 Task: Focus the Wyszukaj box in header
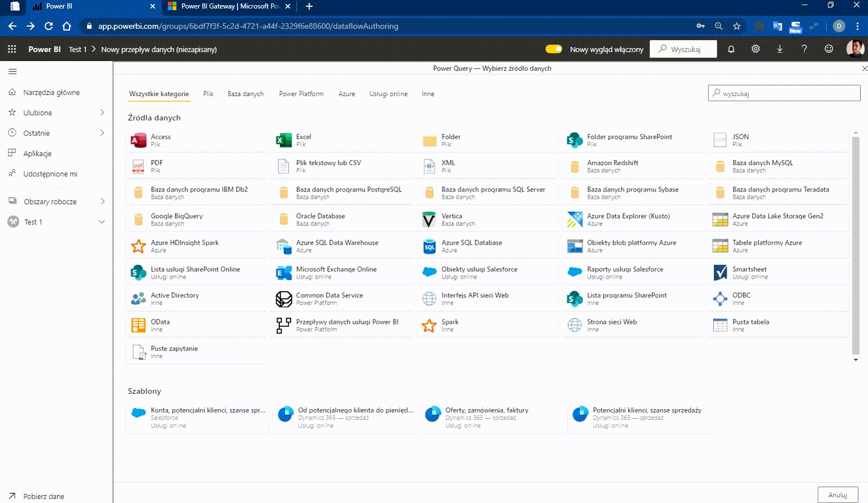coord(683,49)
